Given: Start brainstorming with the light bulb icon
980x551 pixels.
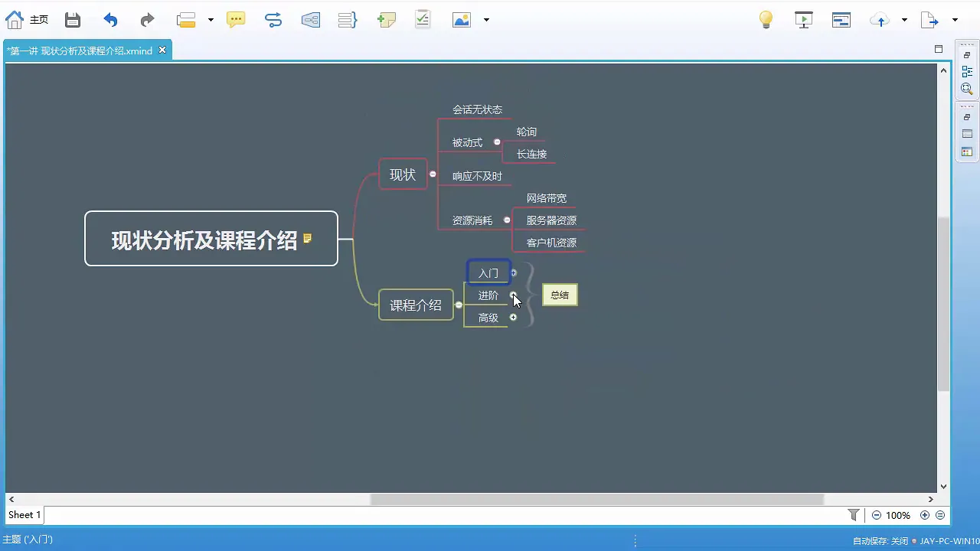Looking at the screenshot, I should click(766, 21).
